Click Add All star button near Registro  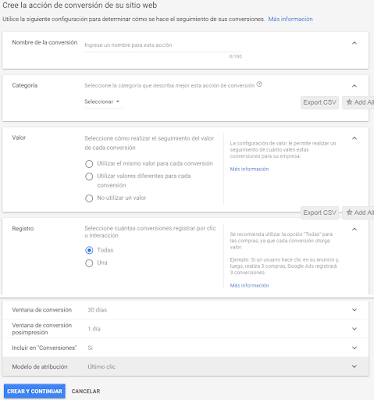click(x=358, y=212)
